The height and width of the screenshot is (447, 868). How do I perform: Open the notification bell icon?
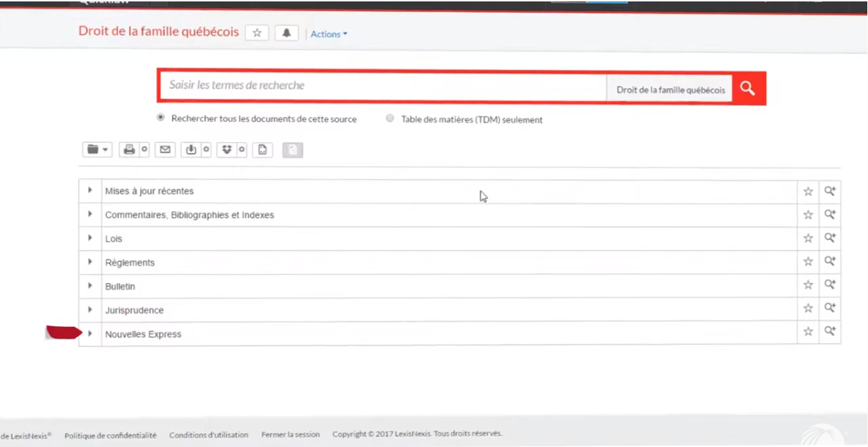click(x=286, y=32)
